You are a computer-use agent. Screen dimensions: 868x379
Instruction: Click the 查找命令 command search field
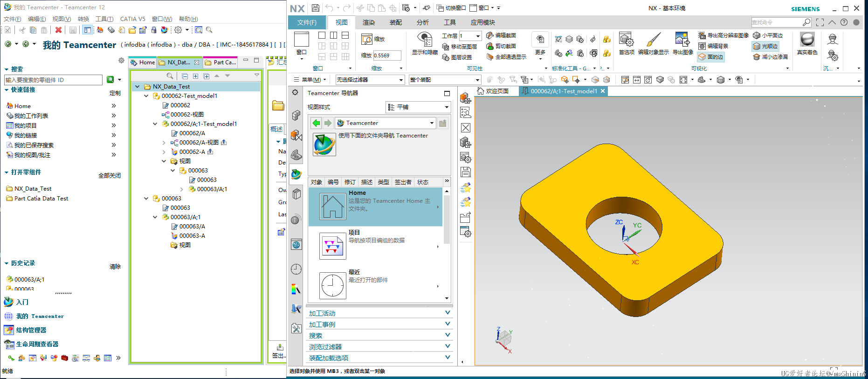776,22
